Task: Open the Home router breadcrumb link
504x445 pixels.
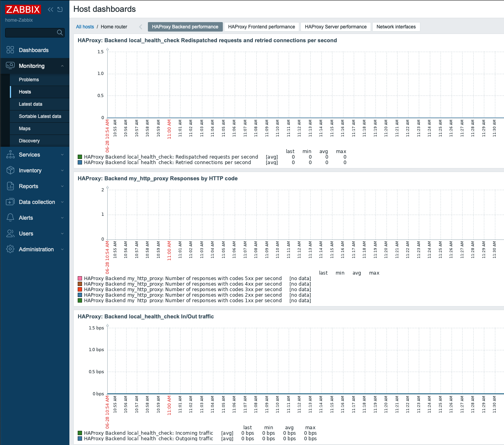Action: 114,26
